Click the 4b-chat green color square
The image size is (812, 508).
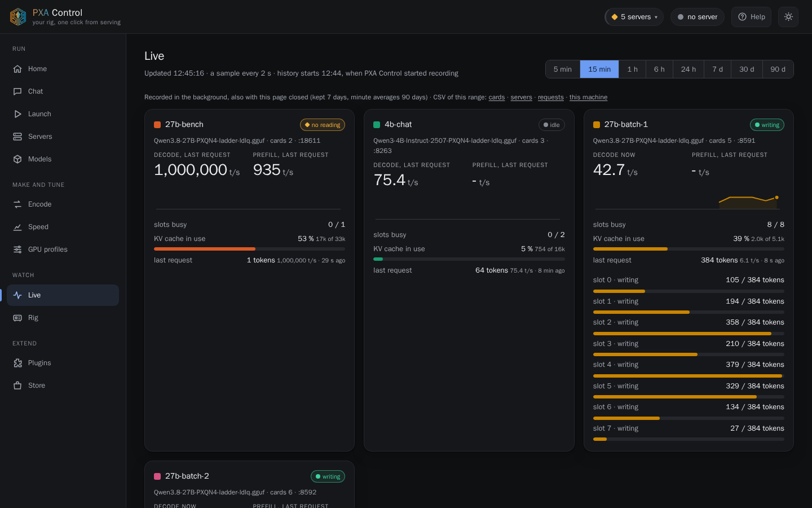(x=377, y=125)
